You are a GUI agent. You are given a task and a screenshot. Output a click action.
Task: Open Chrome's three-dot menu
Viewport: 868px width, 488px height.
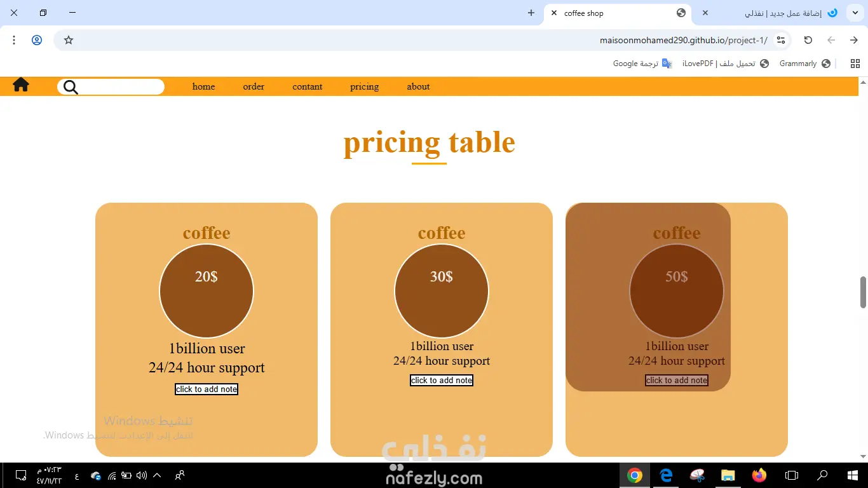click(14, 40)
